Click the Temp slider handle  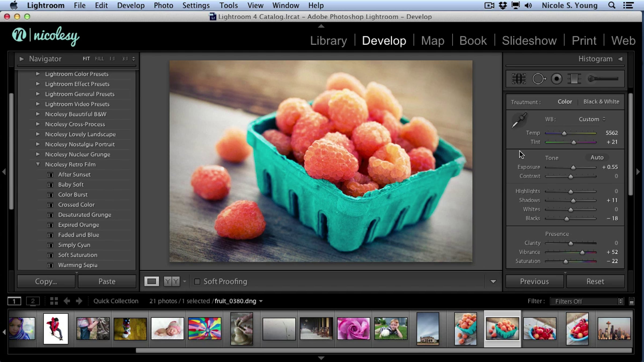point(564,133)
